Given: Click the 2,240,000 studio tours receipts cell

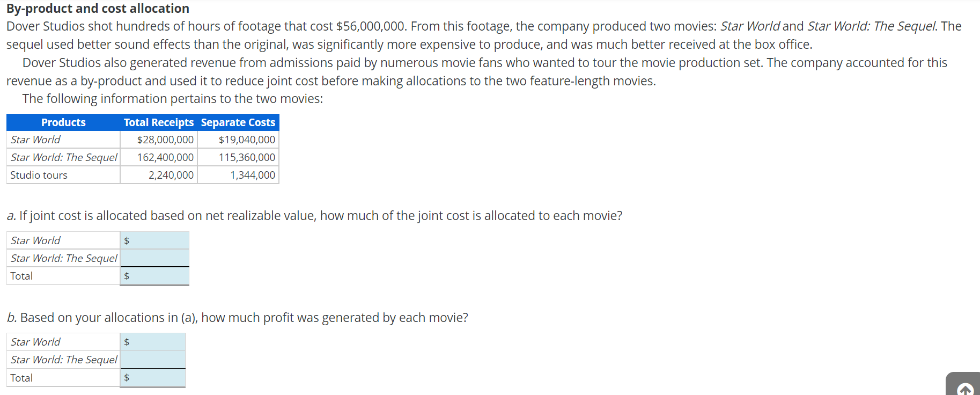Looking at the screenshot, I should [x=159, y=175].
